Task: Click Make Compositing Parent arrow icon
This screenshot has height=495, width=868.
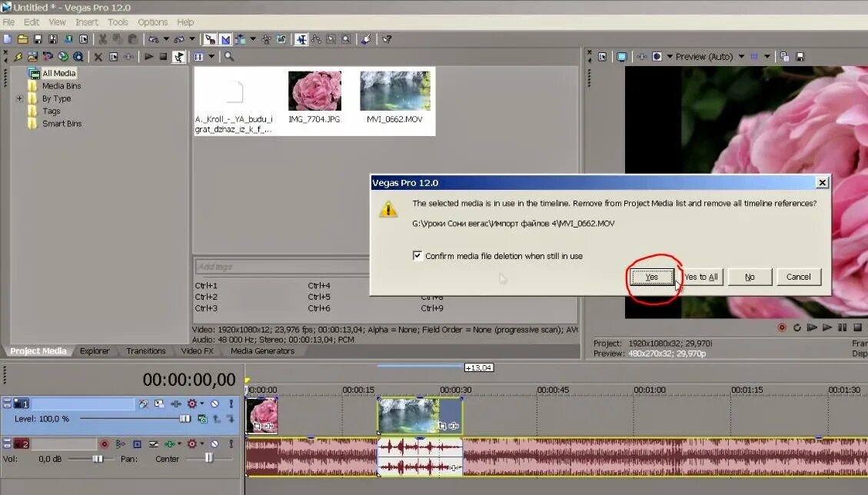Action: pyautogui.click(x=217, y=419)
